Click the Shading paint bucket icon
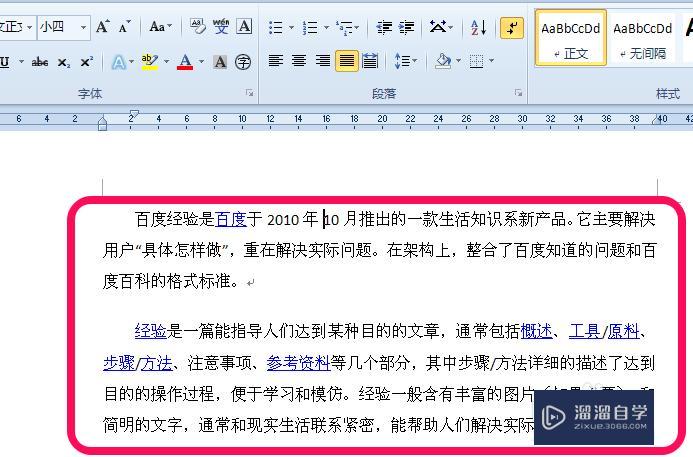 coord(443,61)
